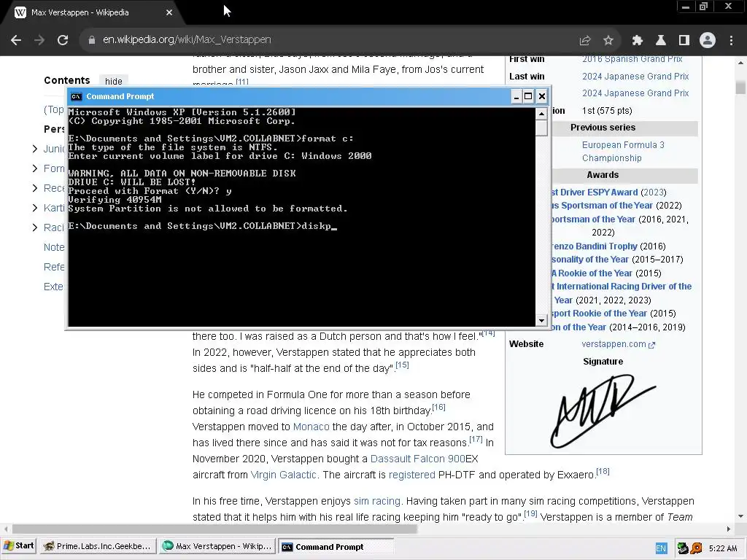Open the External links entry in Contents

pyautogui.click(x=53, y=287)
